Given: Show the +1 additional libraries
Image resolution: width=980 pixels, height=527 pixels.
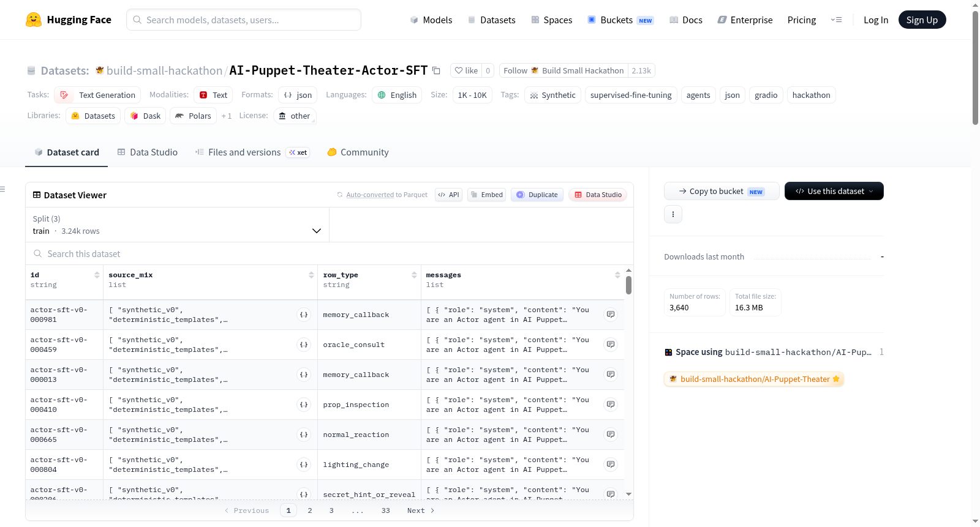Looking at the screenshot, I should click(227, 116).
